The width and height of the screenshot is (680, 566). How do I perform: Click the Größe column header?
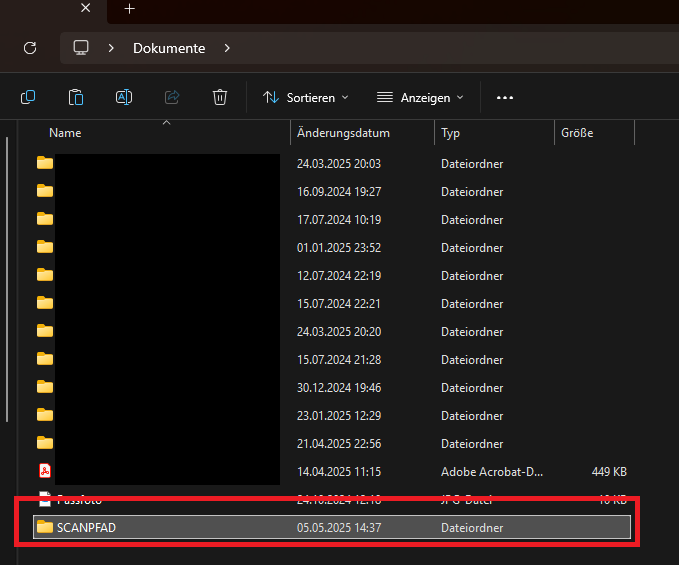[577, 133]
